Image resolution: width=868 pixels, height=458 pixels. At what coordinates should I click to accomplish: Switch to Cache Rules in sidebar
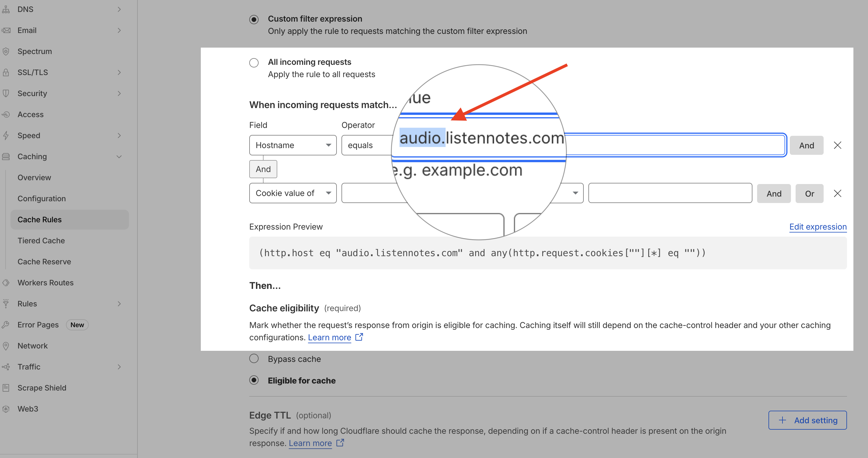click(39, 219)
